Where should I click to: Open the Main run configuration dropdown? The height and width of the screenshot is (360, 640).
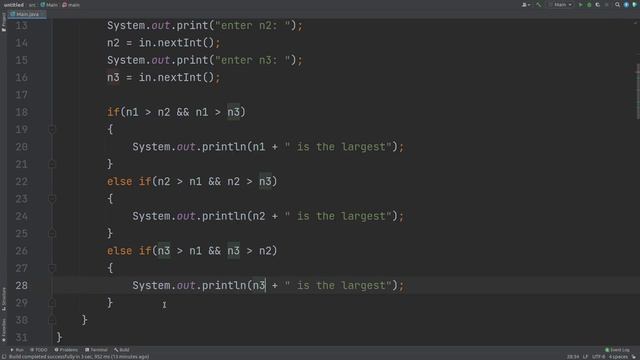coord(562,5)
